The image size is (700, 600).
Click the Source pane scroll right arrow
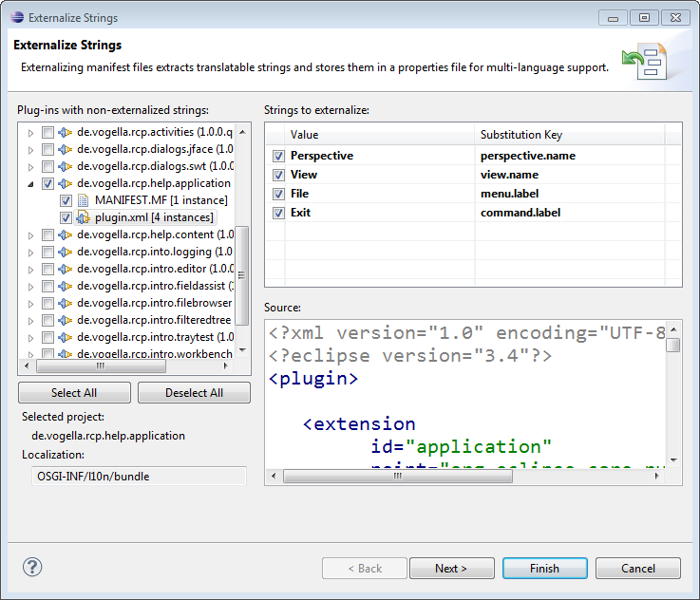coord(656,476)
